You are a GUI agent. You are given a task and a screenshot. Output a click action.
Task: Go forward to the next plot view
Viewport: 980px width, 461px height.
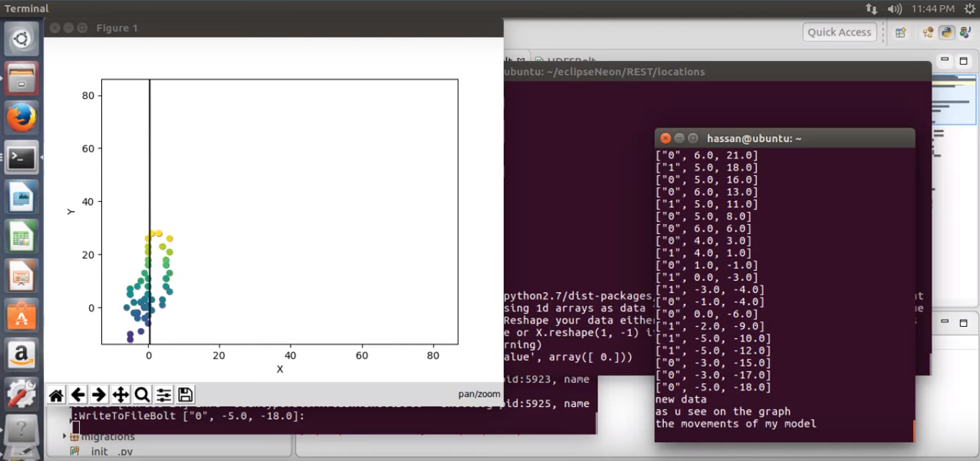[x=99, y=394]
